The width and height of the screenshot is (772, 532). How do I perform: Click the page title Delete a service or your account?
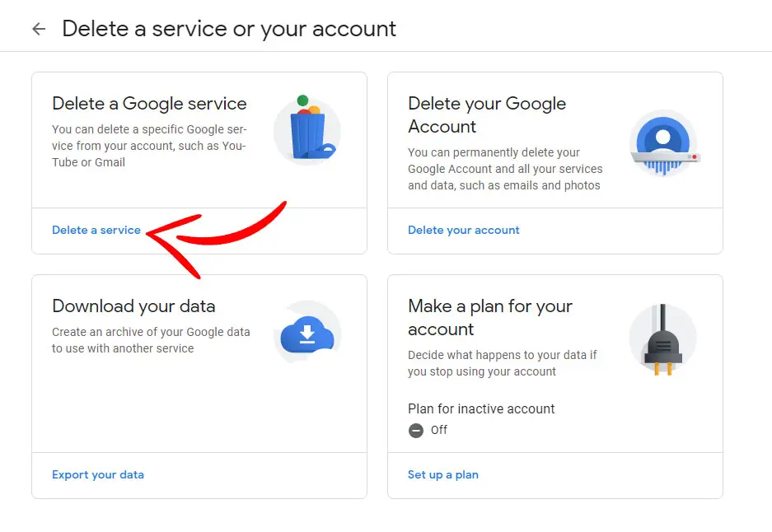click(229, 29)
